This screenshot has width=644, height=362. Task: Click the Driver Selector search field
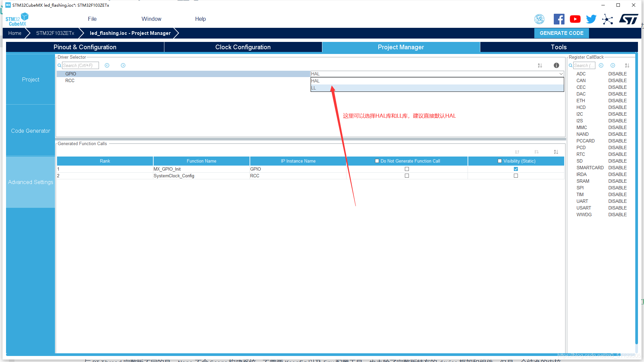(x=80, y=65)
